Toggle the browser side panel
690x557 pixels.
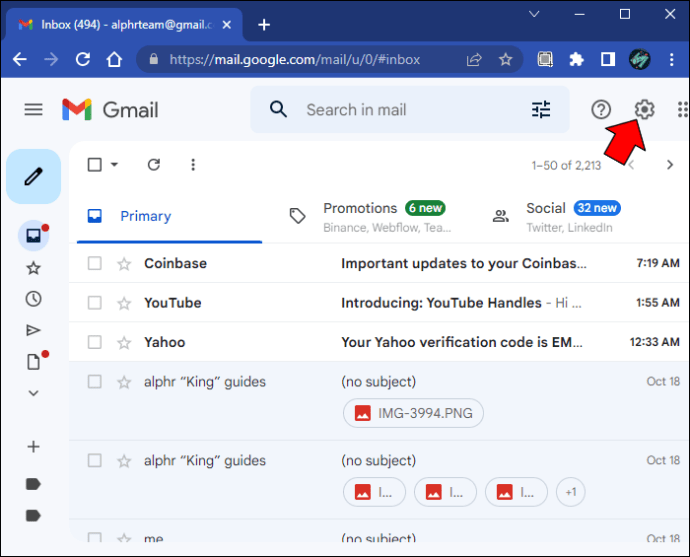coord(608,59)
